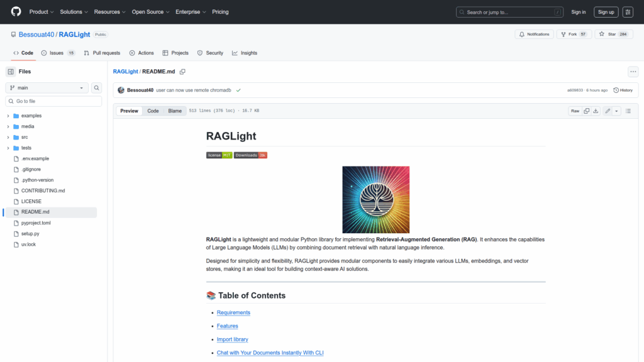The width and height of the screenshot is (644, 362).
Task: Switch to the Code view toggle
Action: [153, 111]
